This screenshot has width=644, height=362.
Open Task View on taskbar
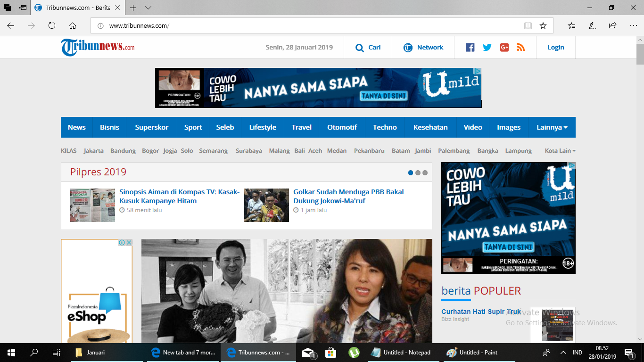coord(56,352)
